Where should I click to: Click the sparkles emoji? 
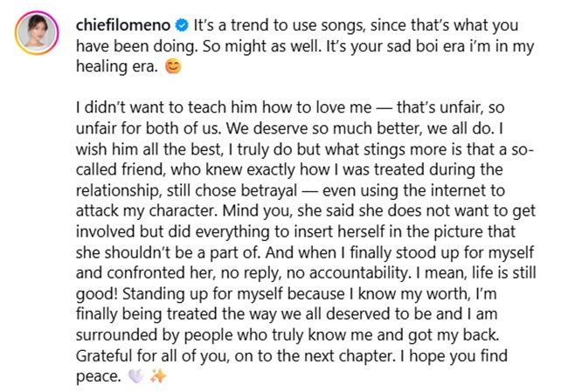tap(158, 379)
